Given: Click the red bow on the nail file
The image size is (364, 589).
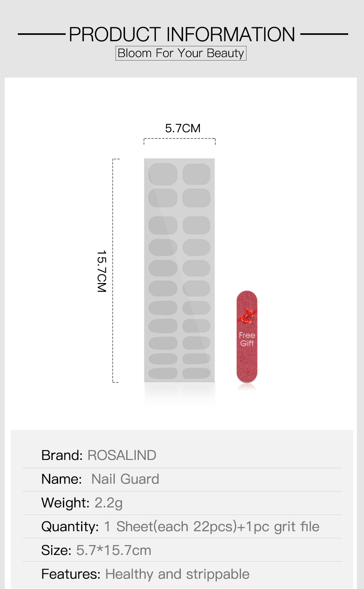Looking at the screenshot, I should pos(247,316).
